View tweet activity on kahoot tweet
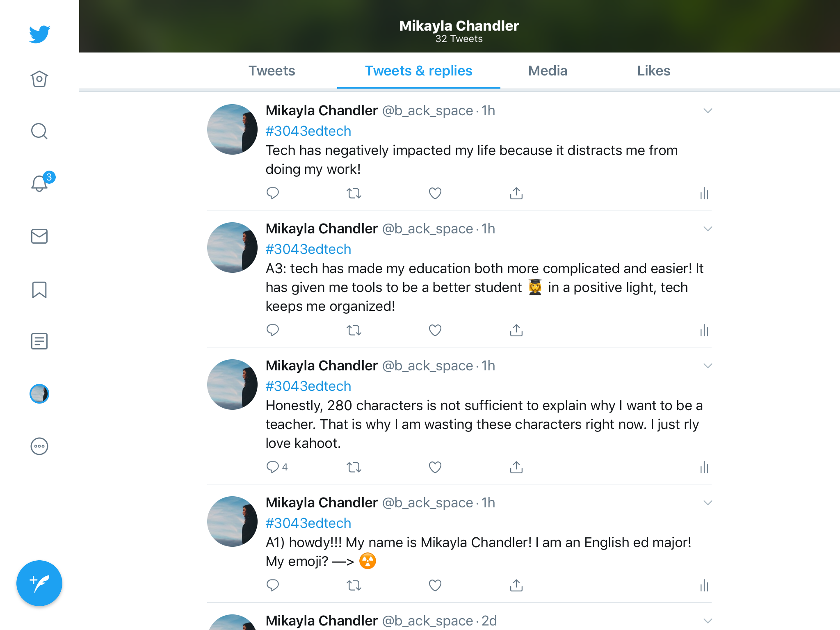 click(704, 467)
